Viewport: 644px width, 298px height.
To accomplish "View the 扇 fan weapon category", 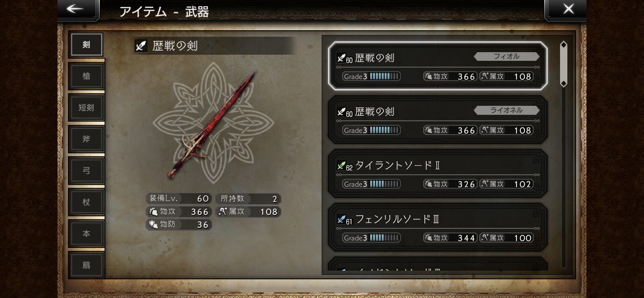I will (x=87, y=265).
